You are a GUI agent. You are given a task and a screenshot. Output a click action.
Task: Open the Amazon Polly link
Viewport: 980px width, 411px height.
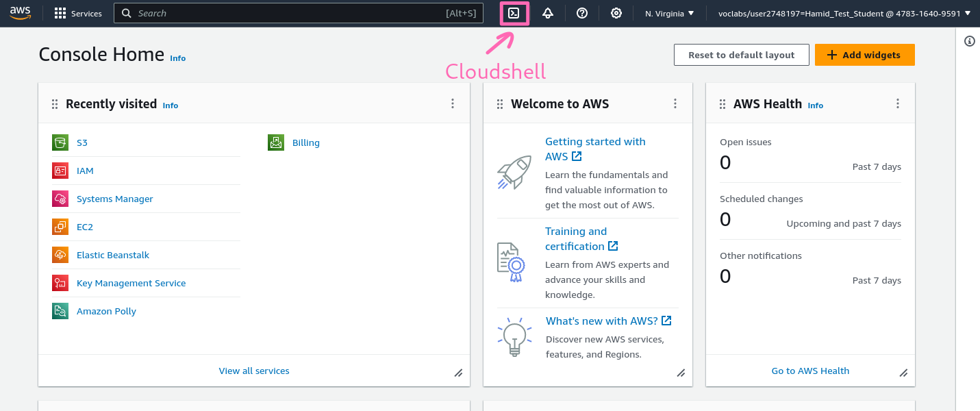click(x=107, y=311)
